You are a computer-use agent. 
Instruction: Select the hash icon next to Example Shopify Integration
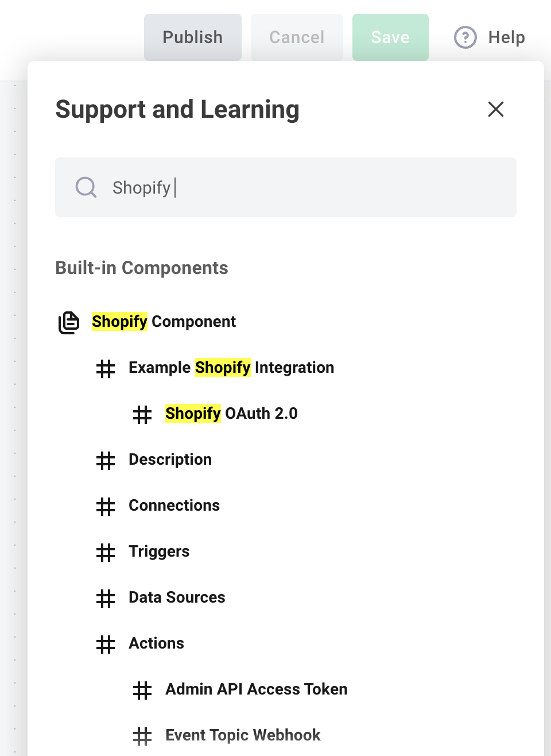pyautogui.click(x=105, y=369)
